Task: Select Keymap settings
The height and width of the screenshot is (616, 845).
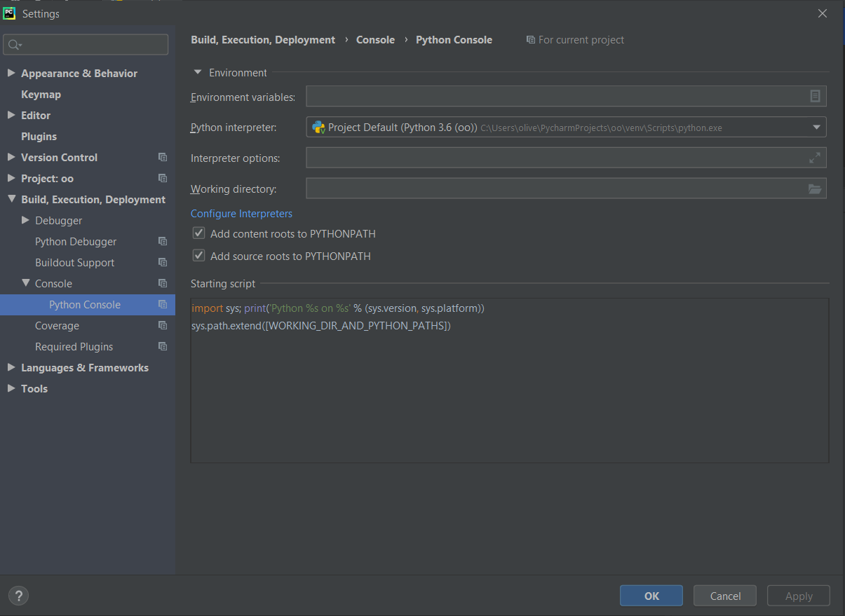Action: (41, 94)
